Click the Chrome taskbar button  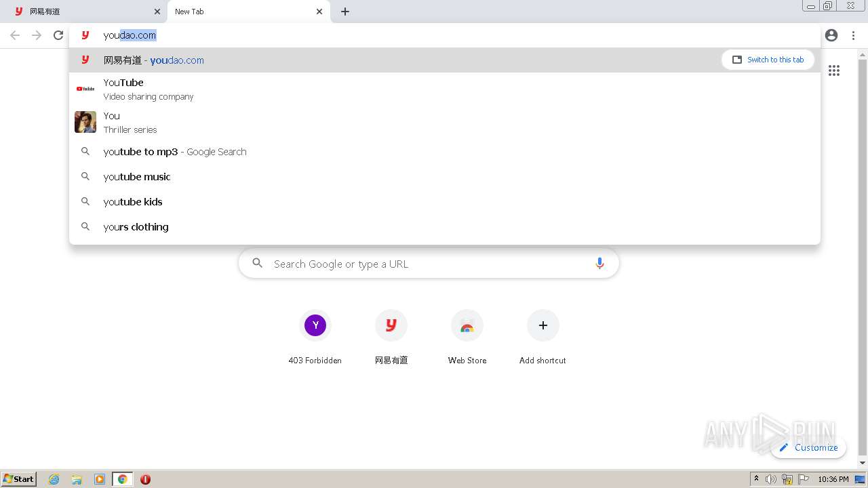[122, 479]
